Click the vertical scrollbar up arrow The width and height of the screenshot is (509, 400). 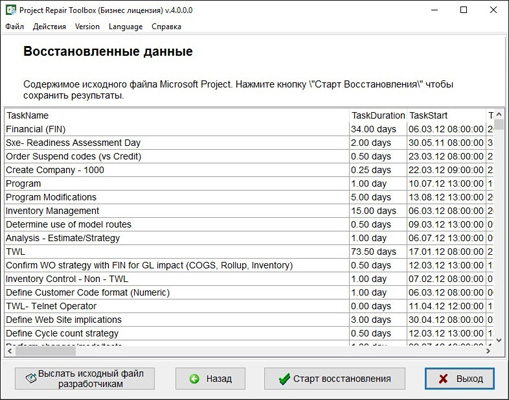[499, 114]
